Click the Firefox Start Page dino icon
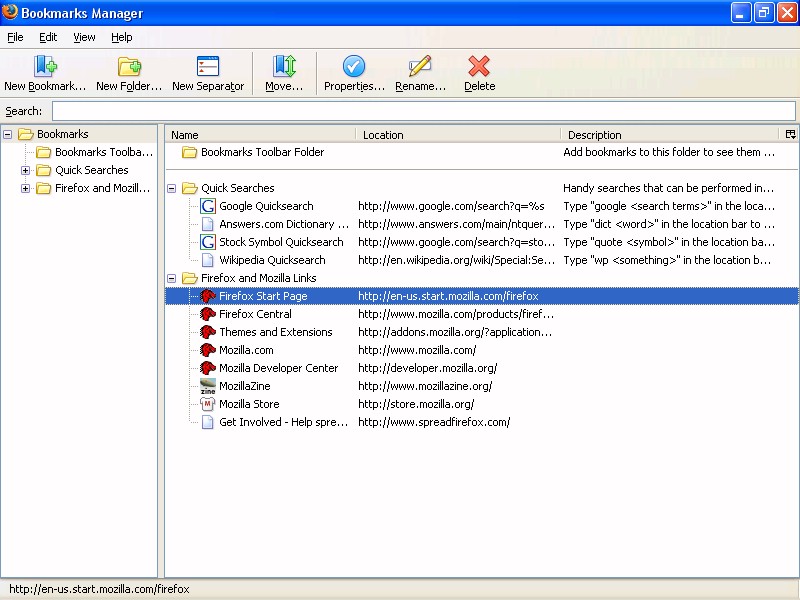800x600 pixels. point(208,296)
